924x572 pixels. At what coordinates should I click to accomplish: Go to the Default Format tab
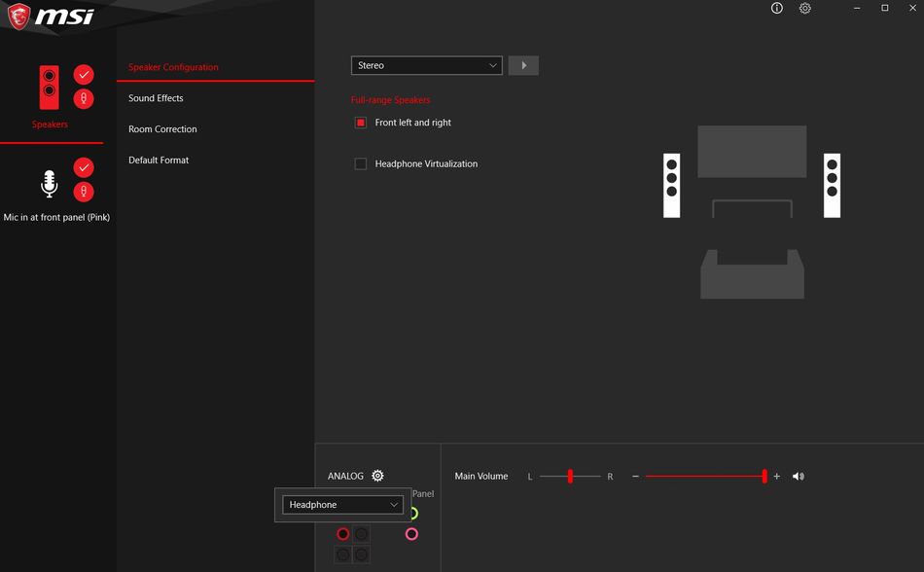coord(159,161)
